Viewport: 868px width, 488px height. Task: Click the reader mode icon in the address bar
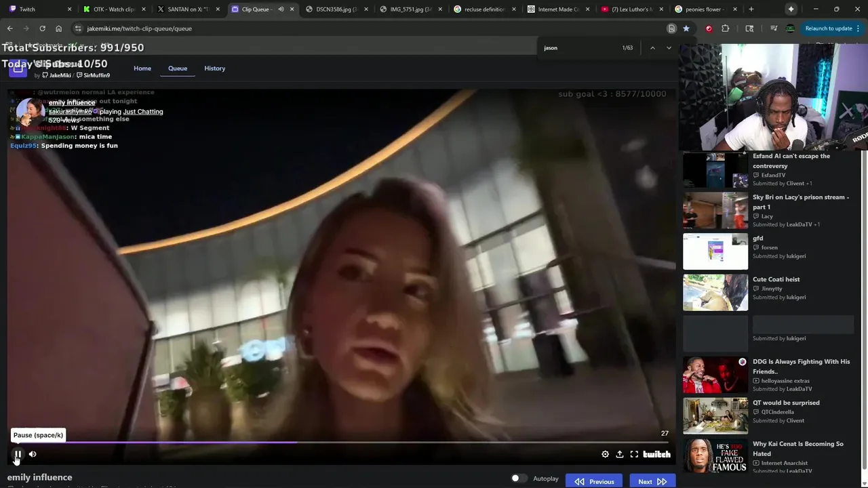pos(671,28)
